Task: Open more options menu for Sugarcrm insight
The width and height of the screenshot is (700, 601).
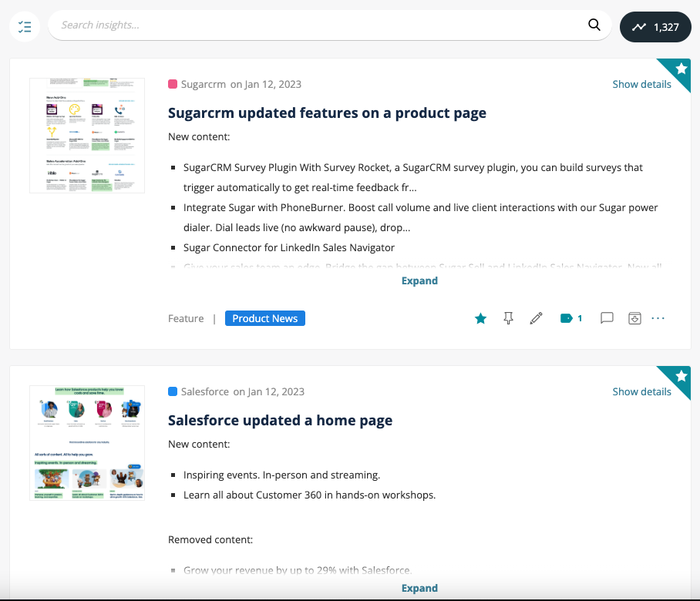Action: tap(658, 318)
